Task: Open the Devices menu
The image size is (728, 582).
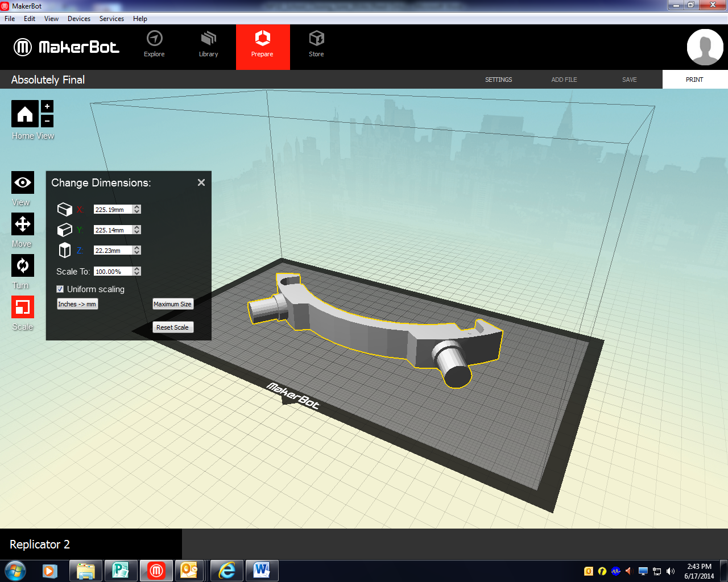Action: tap(79, 19)
